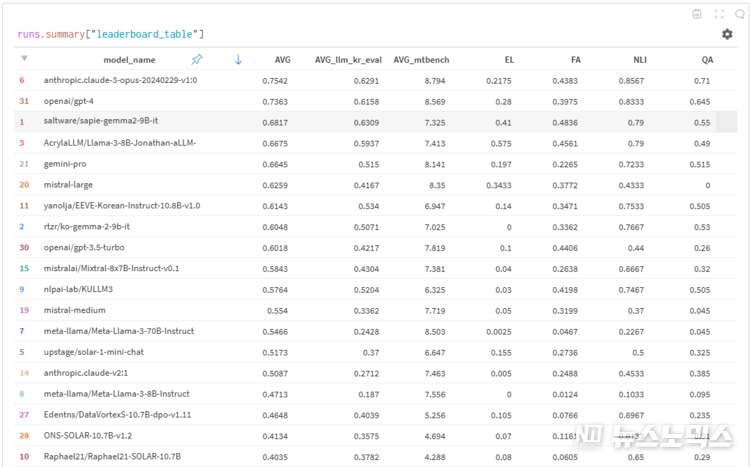
Task: Click the pin icon next to model_name
Action: [197, 59]
